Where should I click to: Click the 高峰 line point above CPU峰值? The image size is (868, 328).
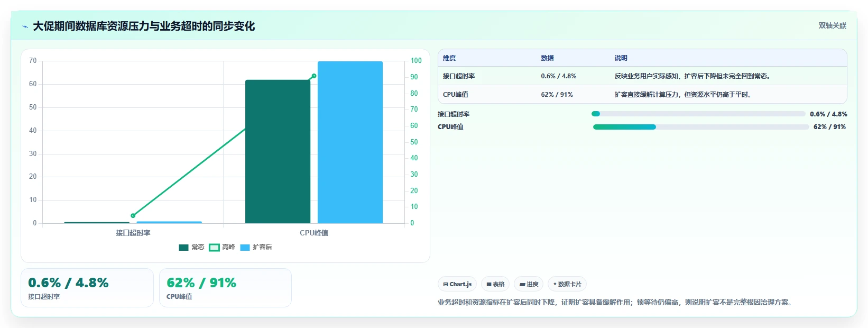click(314, 76)
